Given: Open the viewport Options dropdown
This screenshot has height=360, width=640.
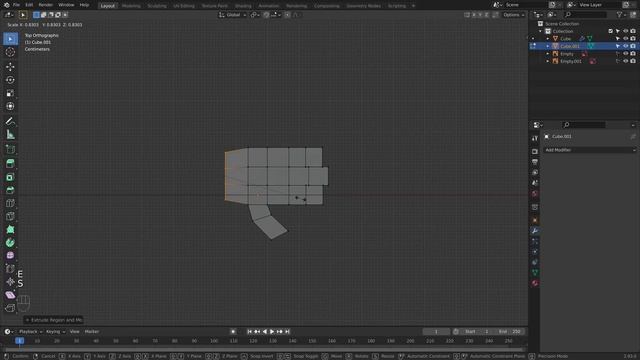Looking at the screenshot, I should 513,15.
